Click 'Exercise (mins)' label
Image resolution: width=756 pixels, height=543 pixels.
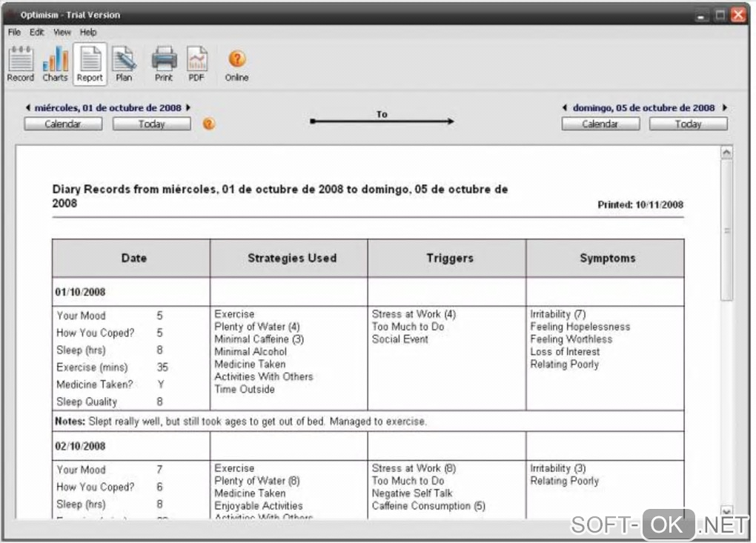92,367
